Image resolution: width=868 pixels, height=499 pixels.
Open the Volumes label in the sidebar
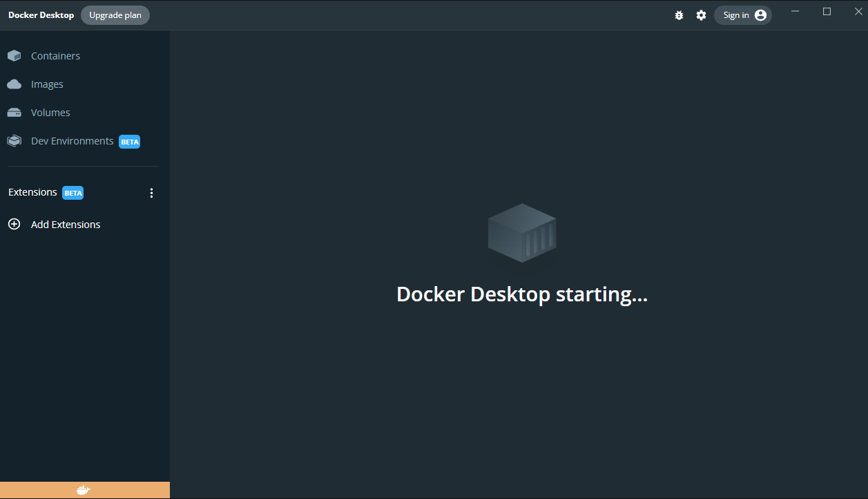[x=50, y=113]
